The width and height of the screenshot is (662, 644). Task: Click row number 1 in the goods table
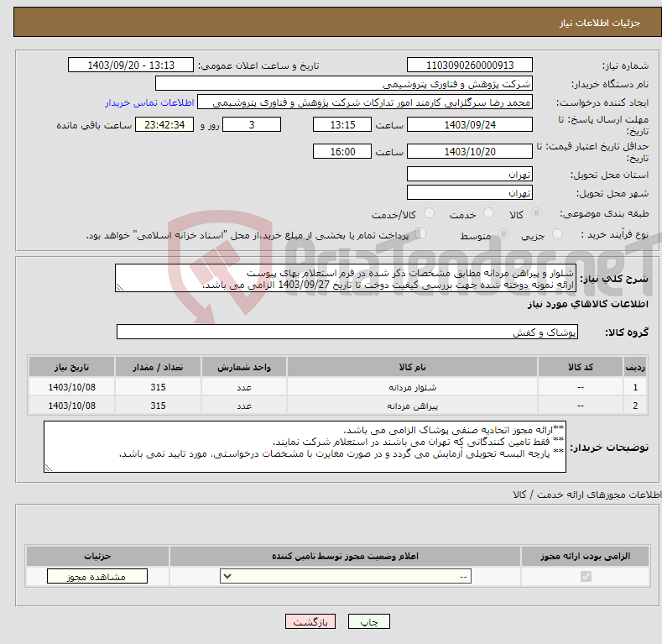coord(635,388)
